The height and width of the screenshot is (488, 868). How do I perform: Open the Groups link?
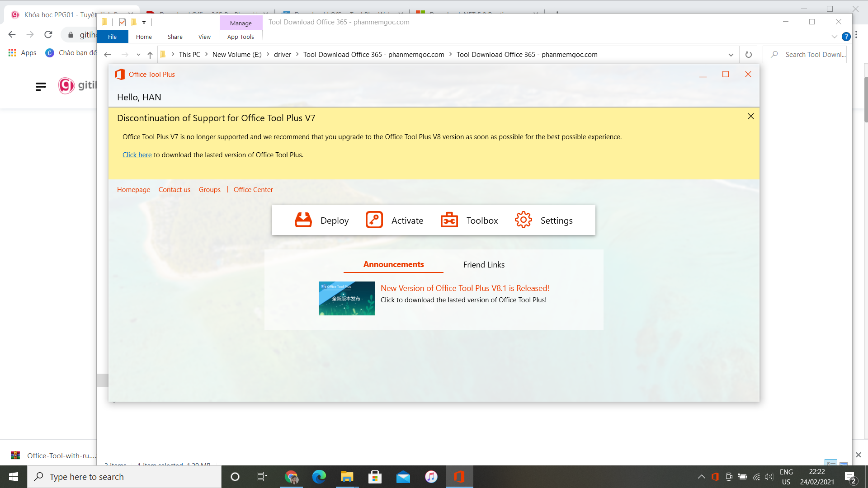click(210, 190)
